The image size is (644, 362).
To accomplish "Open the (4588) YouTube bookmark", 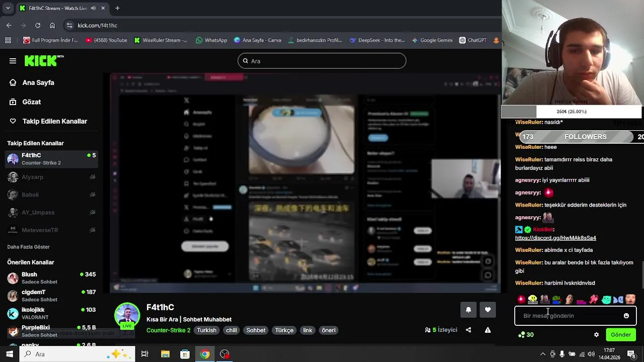I will tap(106, 40).
